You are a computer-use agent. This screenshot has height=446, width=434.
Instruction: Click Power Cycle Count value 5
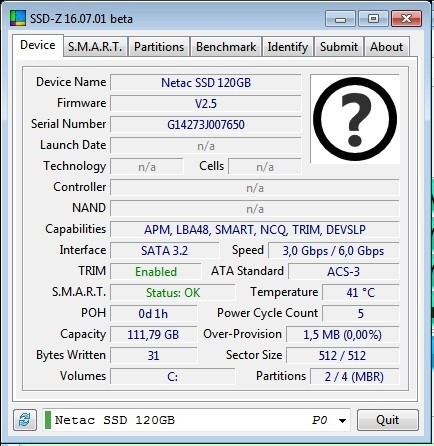coord(361,314)
